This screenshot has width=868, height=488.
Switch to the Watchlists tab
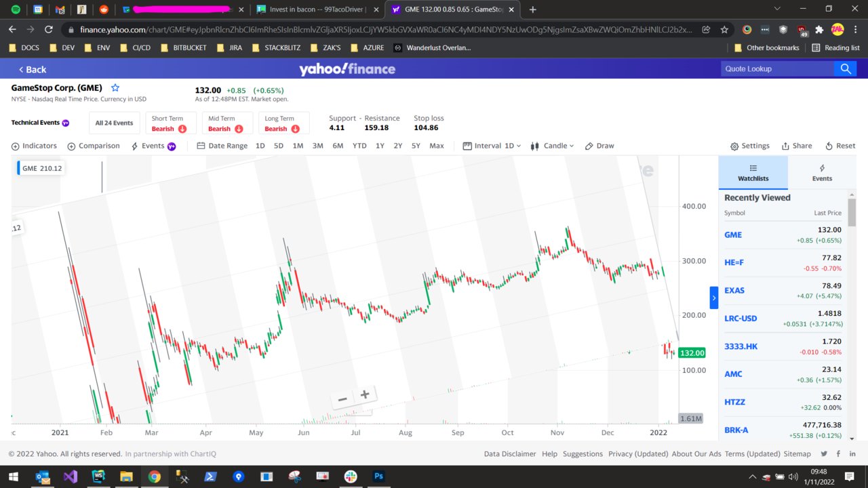click(753, 173)
